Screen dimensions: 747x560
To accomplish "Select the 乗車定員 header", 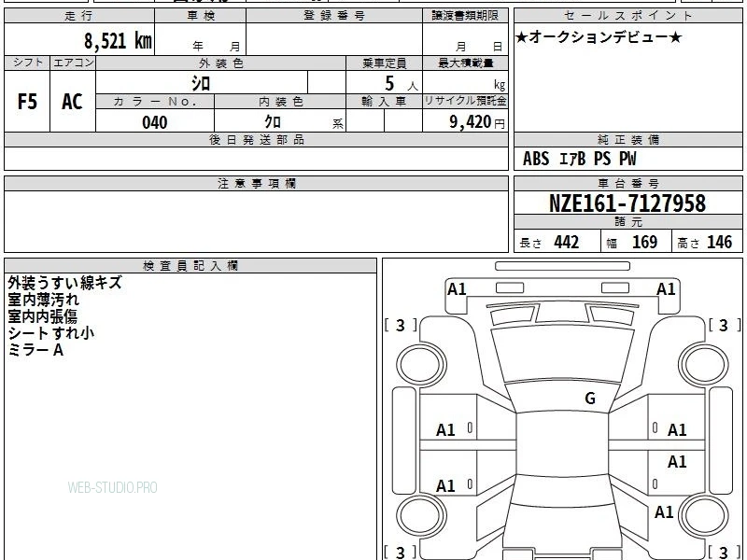I will point(384,63).
